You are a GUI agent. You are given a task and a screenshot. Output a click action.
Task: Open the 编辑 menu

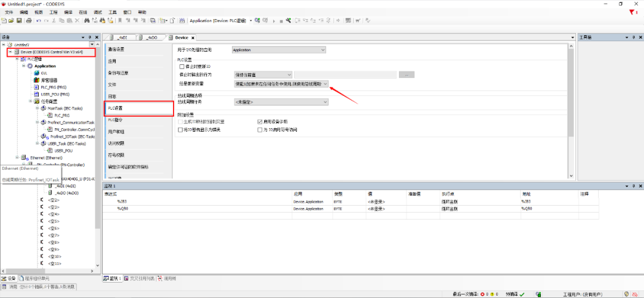coord(24,13)
